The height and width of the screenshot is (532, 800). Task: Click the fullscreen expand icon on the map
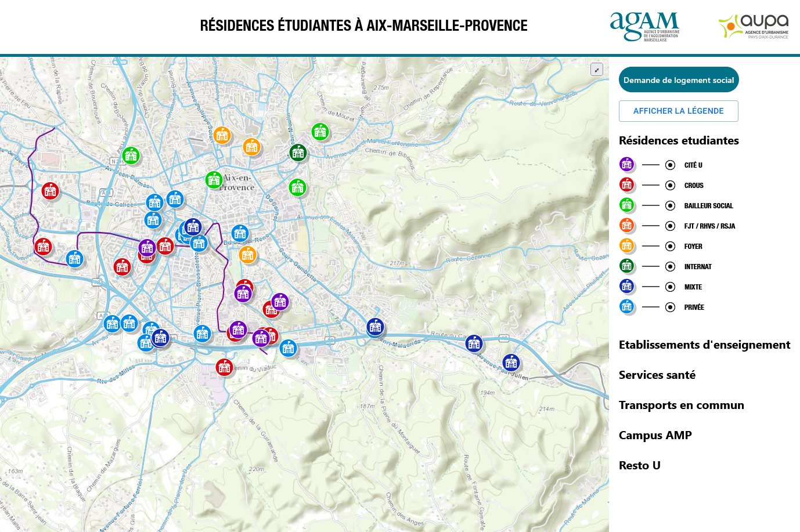coord(597,70)
